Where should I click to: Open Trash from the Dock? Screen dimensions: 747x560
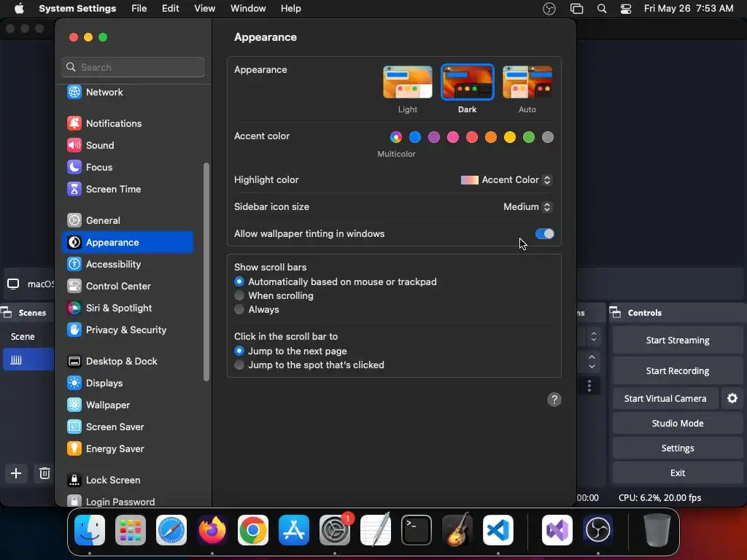pyautogui.click(x=657, y=530)
